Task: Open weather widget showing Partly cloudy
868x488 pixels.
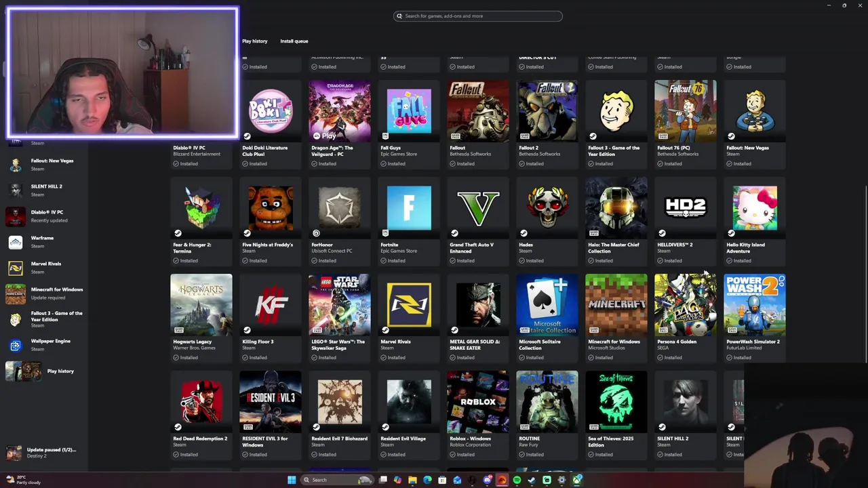Action: [x=24, y=480]
